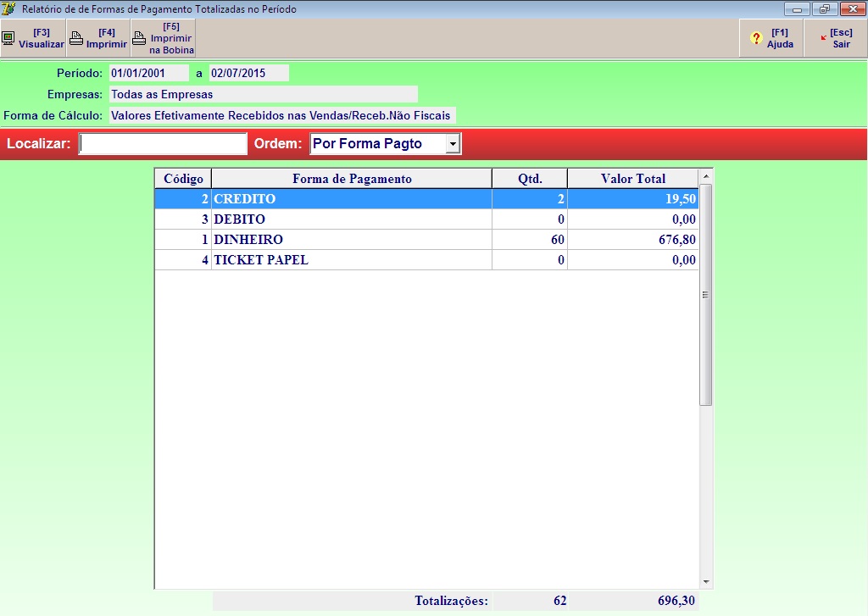868x616 pixels.
Task: Open help via the F1 Ajuda icon
Action: [757, 38]
